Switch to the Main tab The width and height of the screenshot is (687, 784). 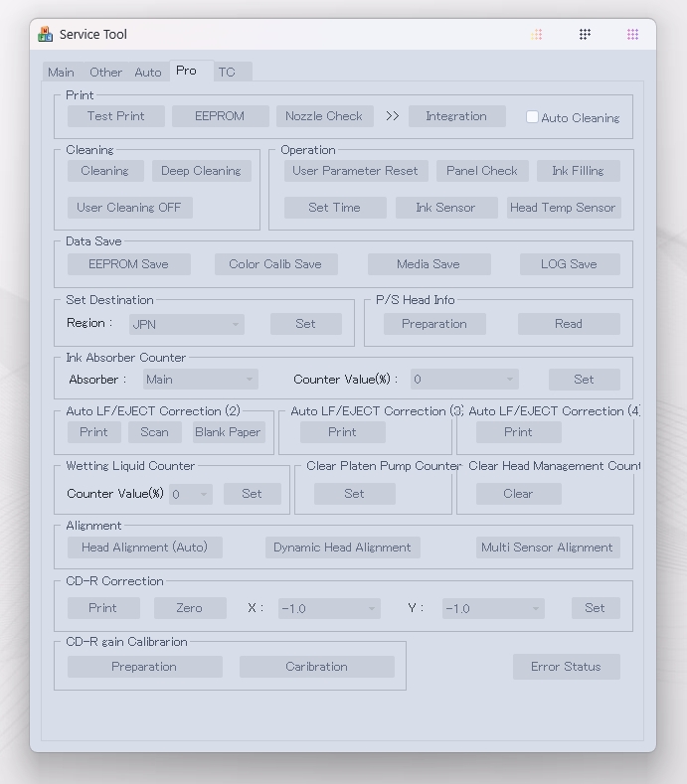coord(61,73)
